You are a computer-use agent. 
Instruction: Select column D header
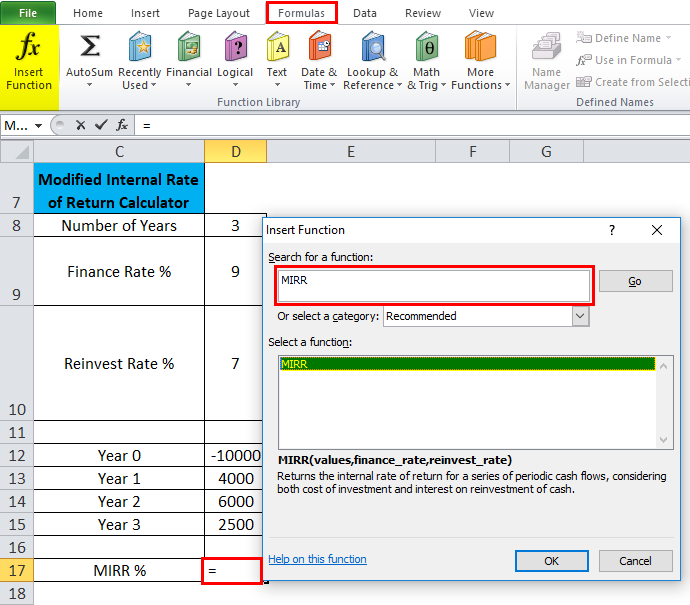point(236,152)
